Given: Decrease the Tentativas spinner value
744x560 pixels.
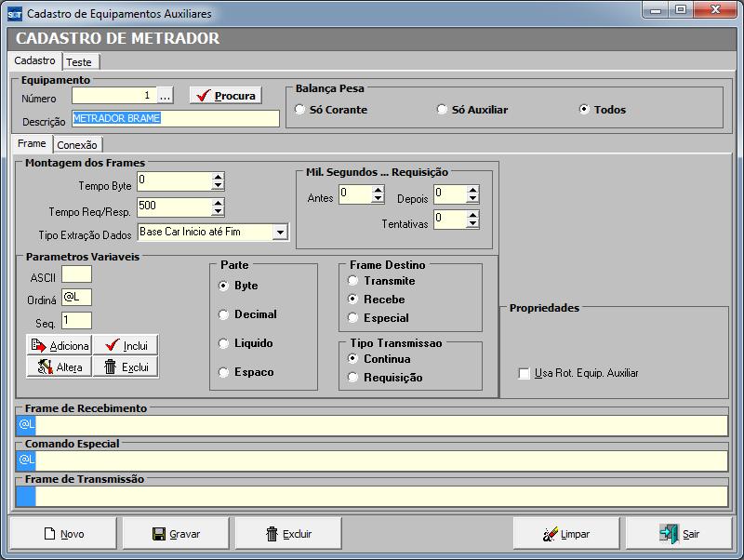Looking at the screenshot, I should click(x=472, y=224).
